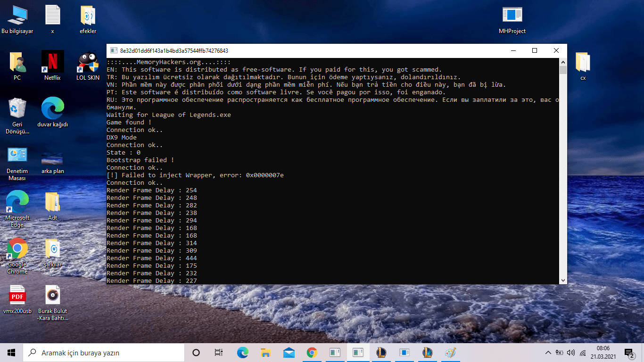Open the volume control in system tray
The height and width of the screenshot is (362, 644).
click(x=571, y=353)
